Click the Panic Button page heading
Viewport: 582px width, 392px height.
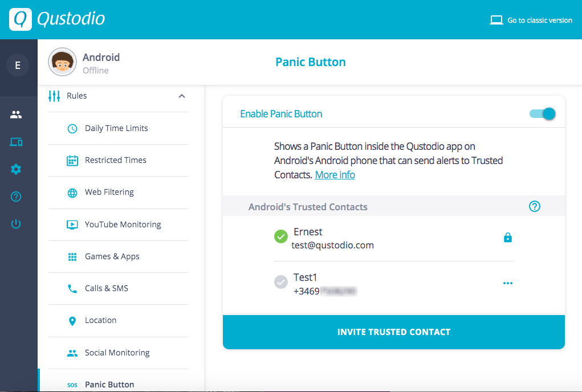311,62
